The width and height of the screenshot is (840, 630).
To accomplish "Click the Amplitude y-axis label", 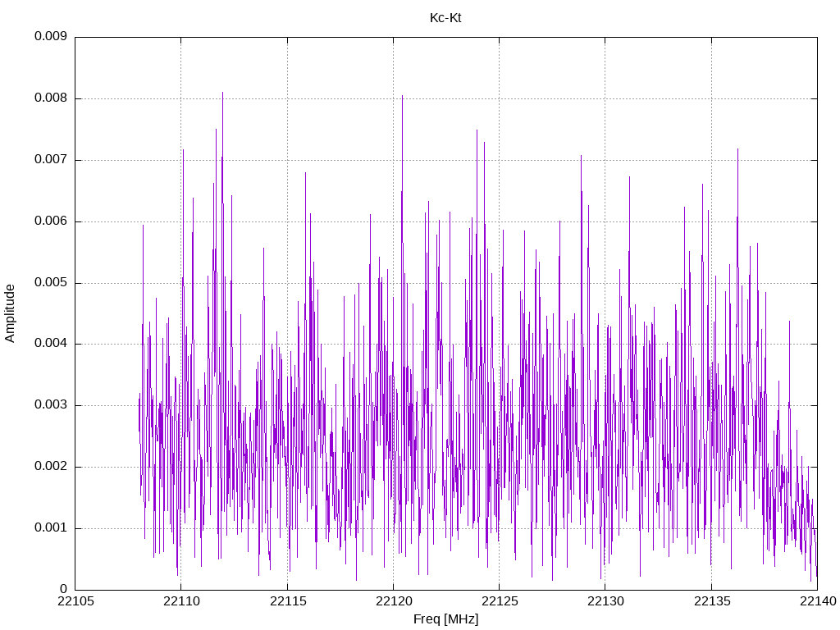I will pyautogui.click(x=10, y=313).
